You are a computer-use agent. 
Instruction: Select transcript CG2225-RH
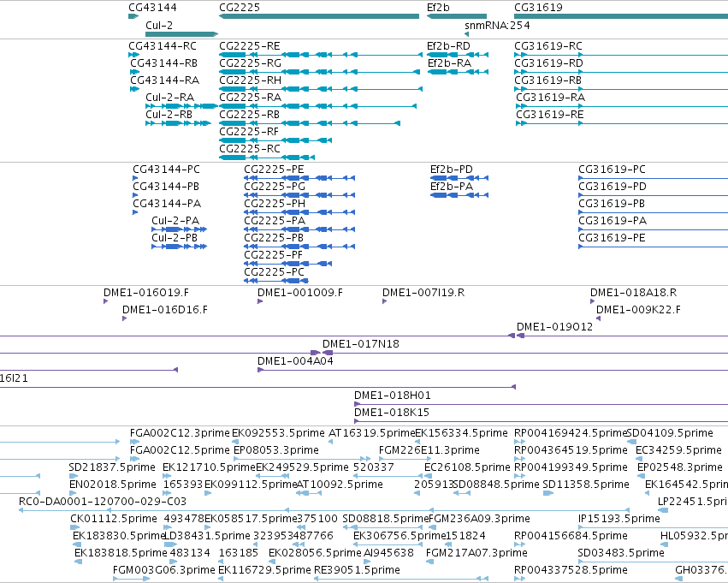tap(320, 89)
